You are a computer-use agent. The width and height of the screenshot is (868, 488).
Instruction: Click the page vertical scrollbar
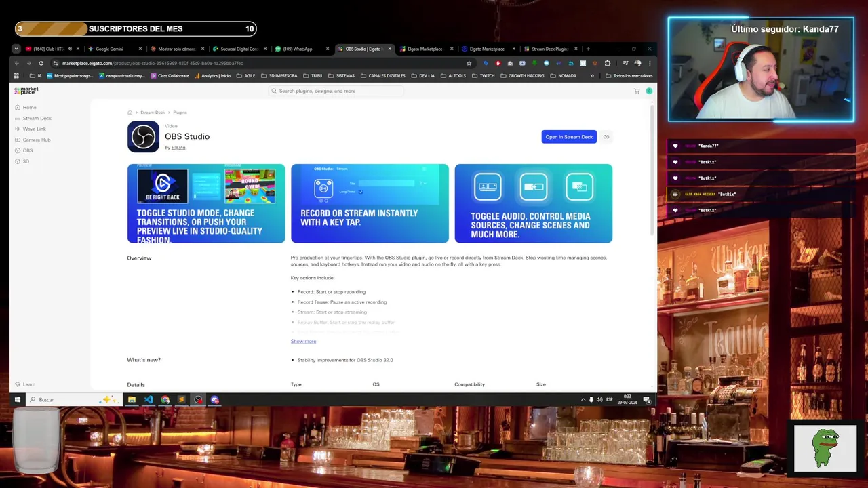(653, 169)
